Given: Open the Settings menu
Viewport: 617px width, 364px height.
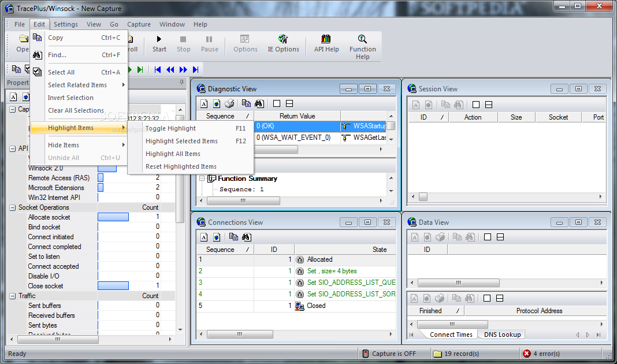Looking at the screenshot, I should (x=66, y=24).
